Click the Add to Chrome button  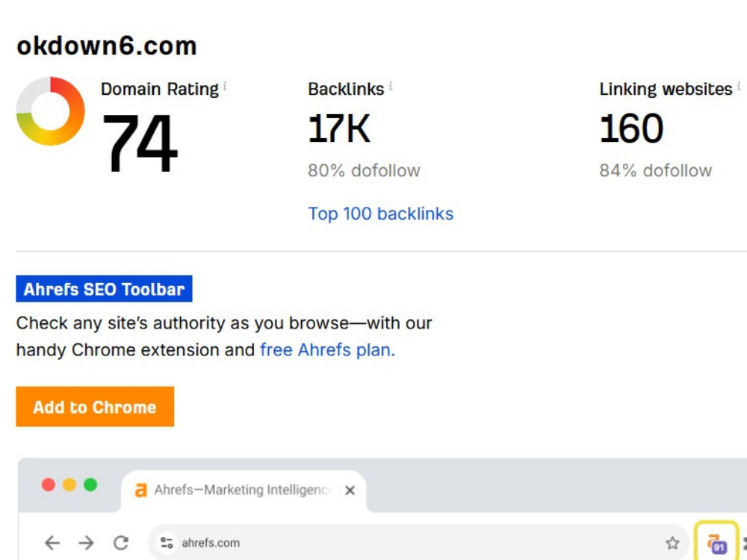95,407
